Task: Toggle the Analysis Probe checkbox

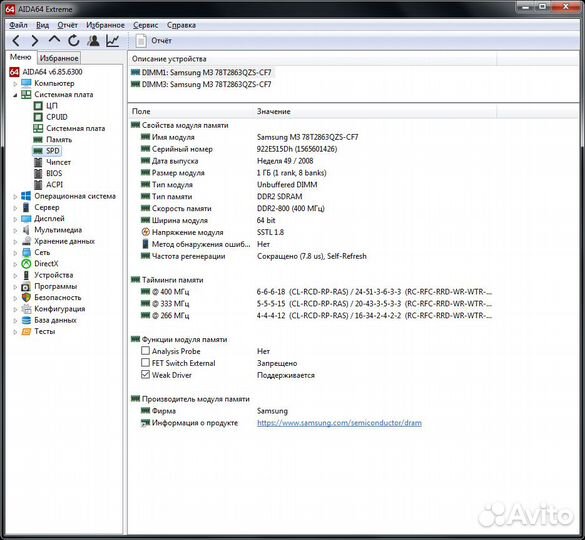Action: 146,350
